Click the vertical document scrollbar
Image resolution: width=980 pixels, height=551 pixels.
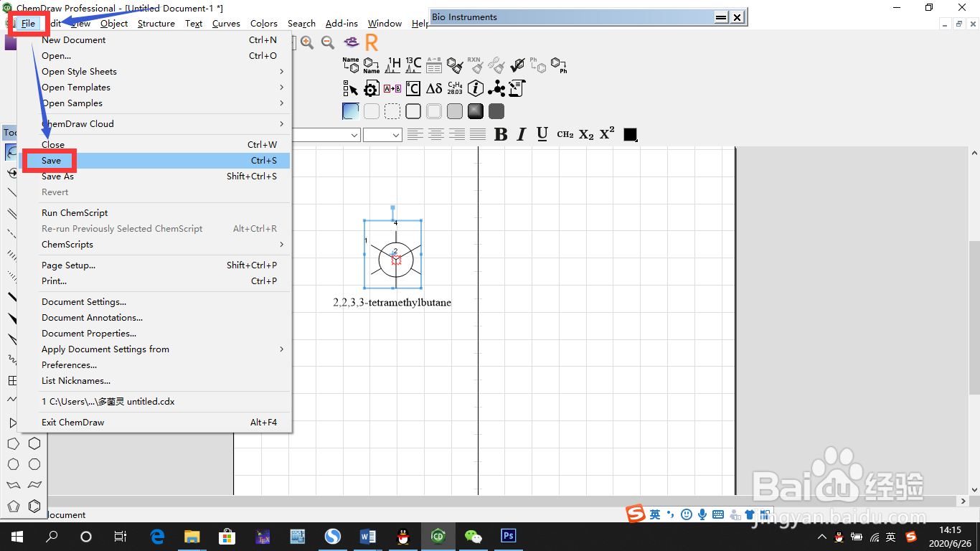point(974,317)
